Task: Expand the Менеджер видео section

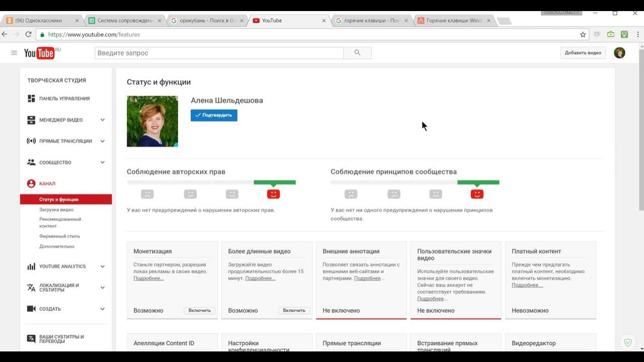Action: tap(103, 120)
